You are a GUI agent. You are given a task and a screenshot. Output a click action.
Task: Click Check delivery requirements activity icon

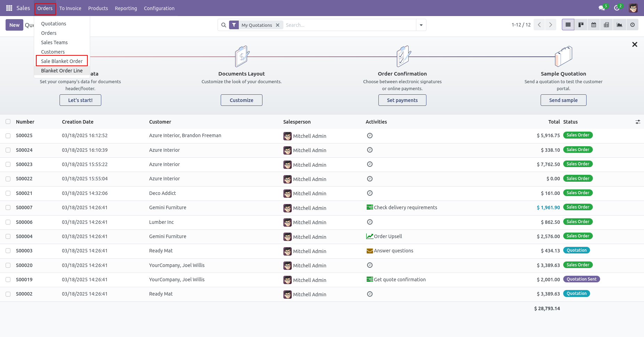(370, 207)
